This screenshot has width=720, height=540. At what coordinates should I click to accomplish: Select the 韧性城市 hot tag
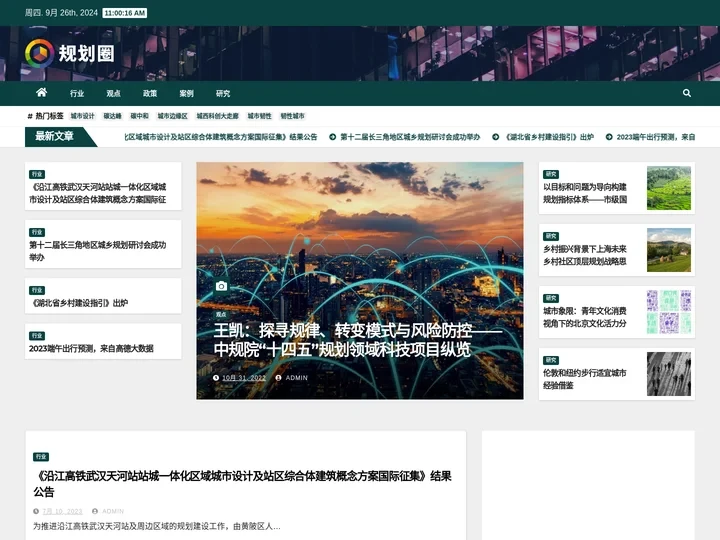click(292, 116)
